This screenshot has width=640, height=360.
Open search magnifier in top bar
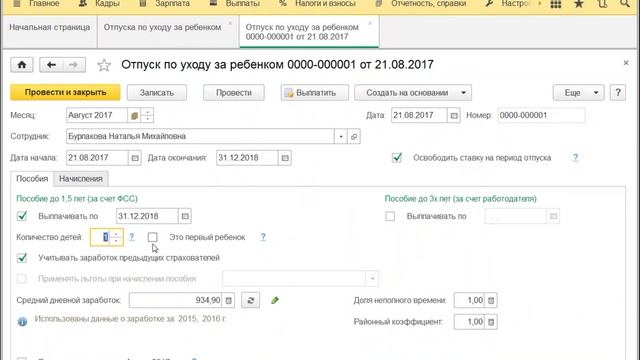pyautogui.click(x=625, y=4)
